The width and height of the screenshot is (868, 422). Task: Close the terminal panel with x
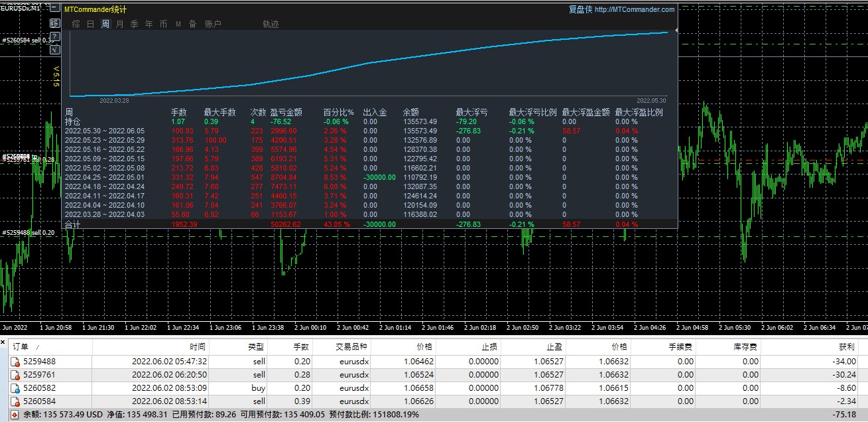3,342
